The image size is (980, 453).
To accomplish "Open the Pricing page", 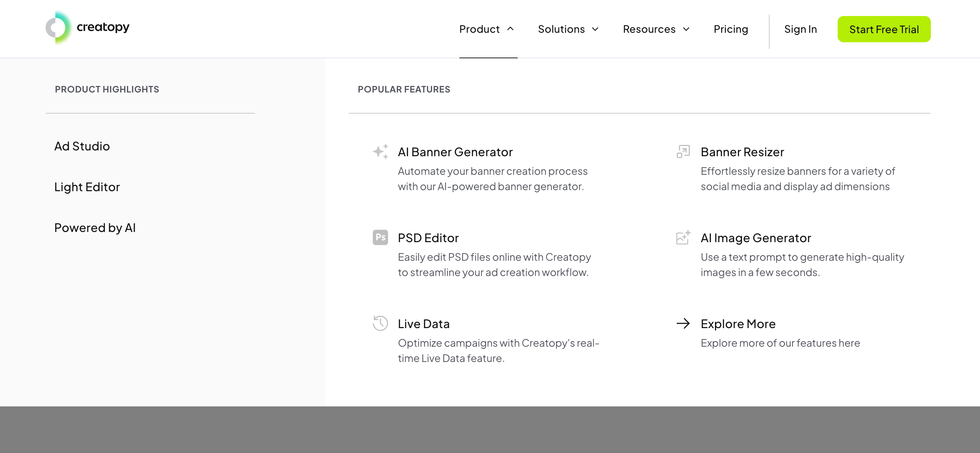I will coord(730,29).
